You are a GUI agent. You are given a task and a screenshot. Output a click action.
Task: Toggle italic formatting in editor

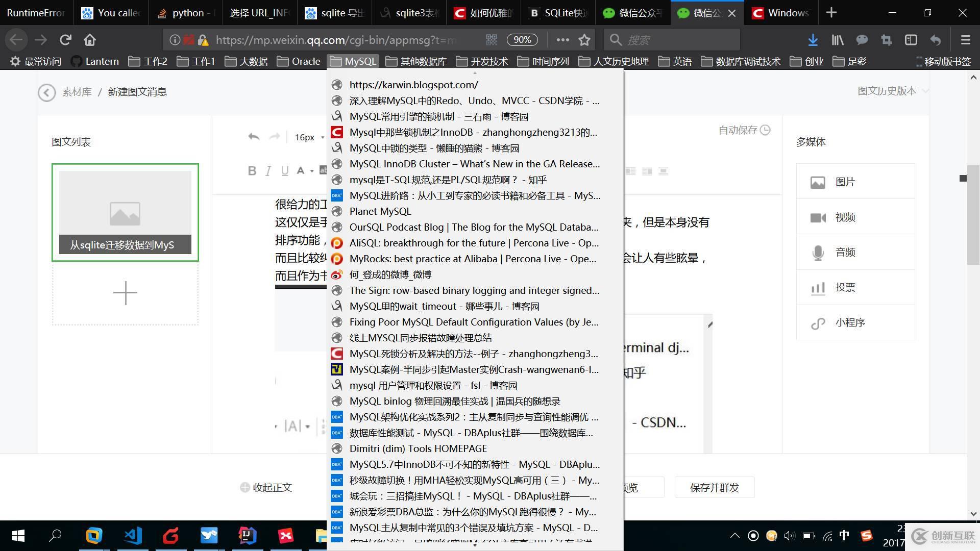tap(268, 171)
